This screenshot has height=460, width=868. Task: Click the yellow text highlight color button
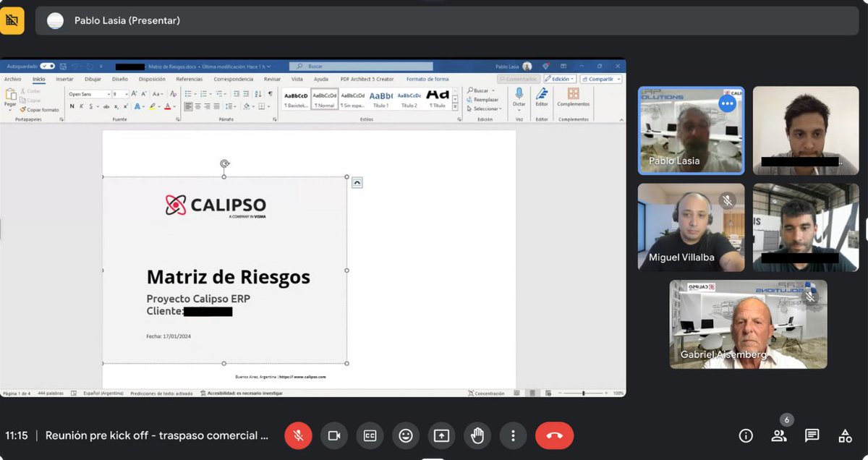pos(153,106)
